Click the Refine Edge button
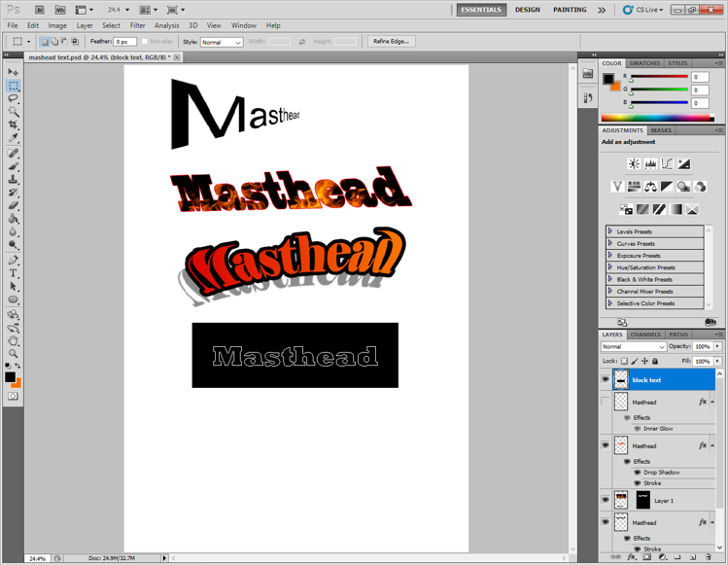 pos(391,42)
